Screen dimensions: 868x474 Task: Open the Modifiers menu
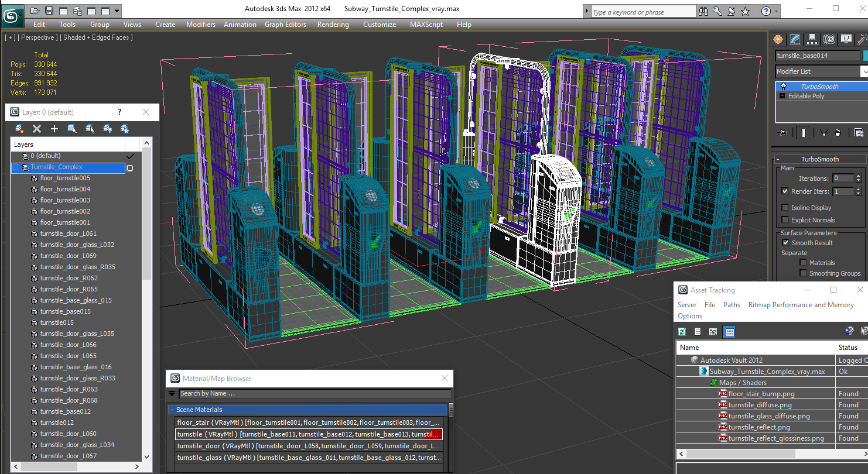point(201,25)
